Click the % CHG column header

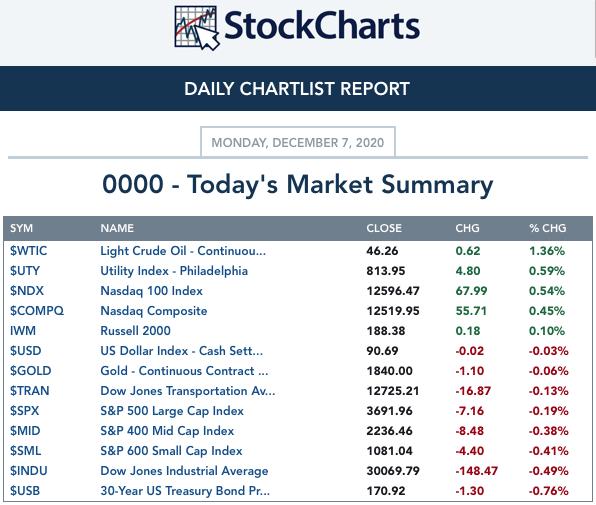[x=547, y=228]
